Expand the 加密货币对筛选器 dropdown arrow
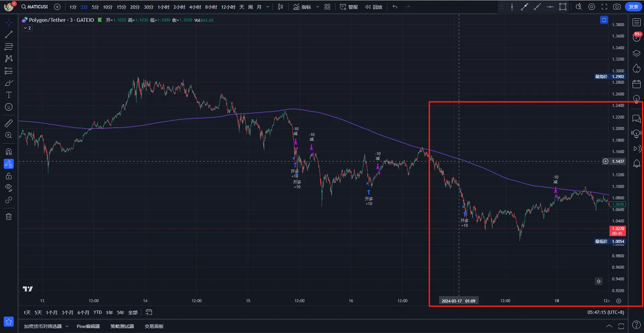 point(67,326)
